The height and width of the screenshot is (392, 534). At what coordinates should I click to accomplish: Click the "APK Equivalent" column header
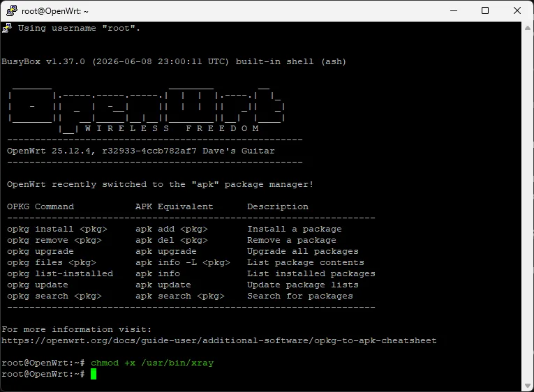tap(174, 206)
